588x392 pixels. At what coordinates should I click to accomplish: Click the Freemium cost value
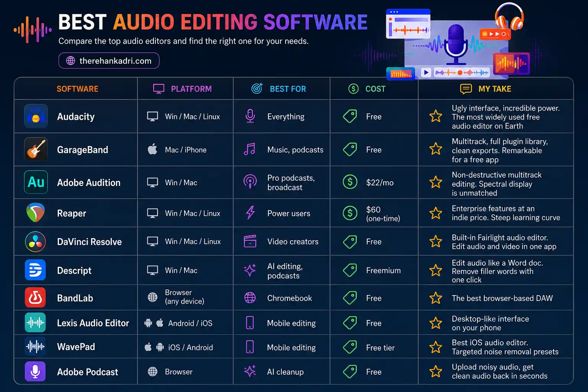click(383, 271)
